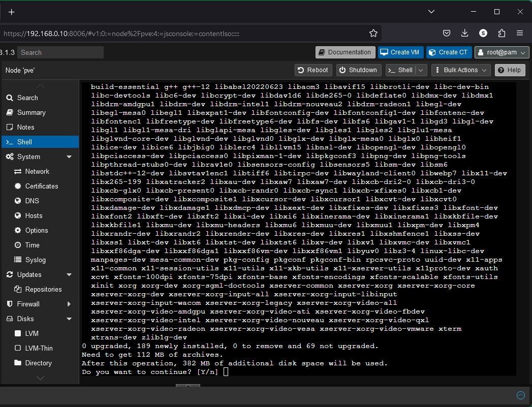Open the LVM-Thin sidebar item
Image resolution: width=532 pixels, height=407 pixels.
40,349
